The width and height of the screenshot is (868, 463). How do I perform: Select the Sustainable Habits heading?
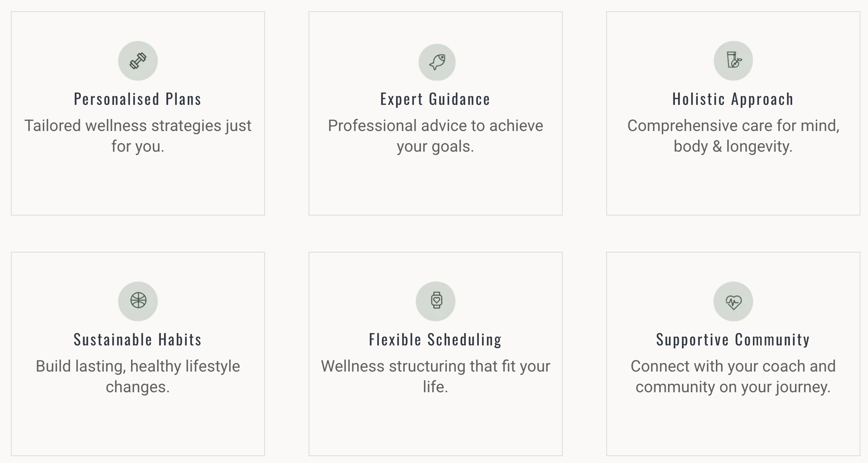click(x=138, y=340)
